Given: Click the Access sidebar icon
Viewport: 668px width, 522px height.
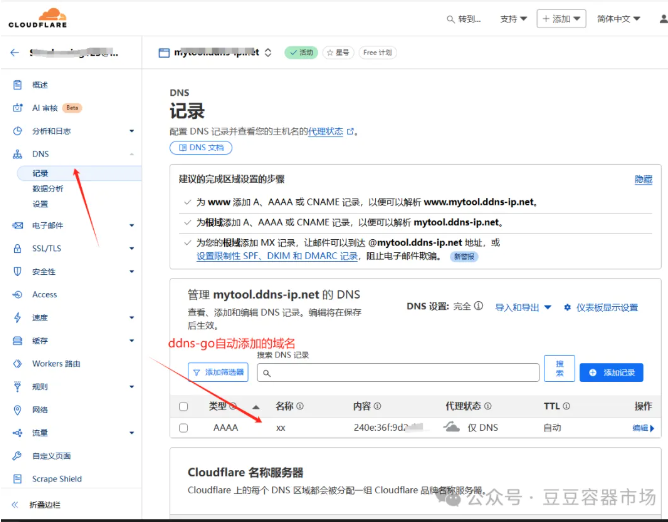Looking at the screenshot, I should coord(17,294).
